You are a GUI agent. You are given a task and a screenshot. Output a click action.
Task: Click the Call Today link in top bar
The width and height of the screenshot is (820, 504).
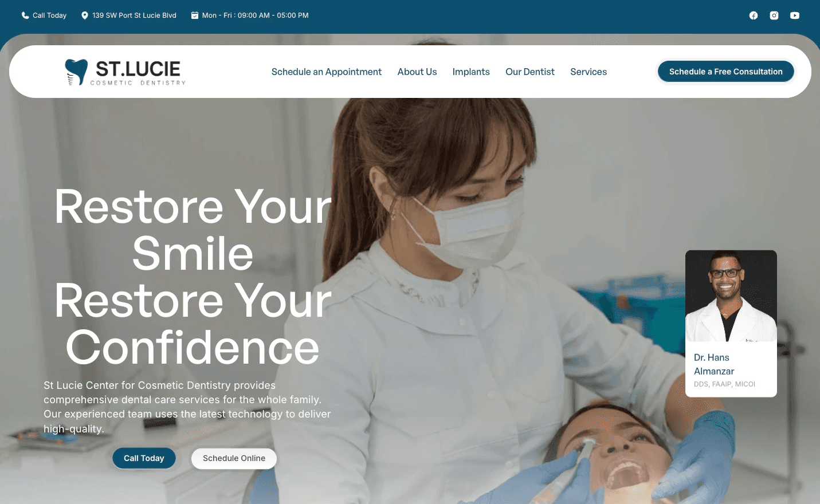49,15
